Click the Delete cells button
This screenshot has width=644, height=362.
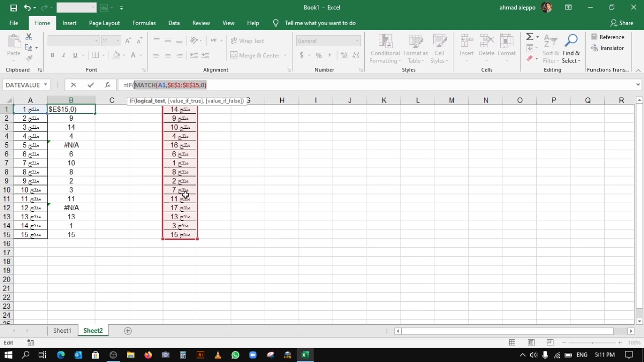point(487,49)
